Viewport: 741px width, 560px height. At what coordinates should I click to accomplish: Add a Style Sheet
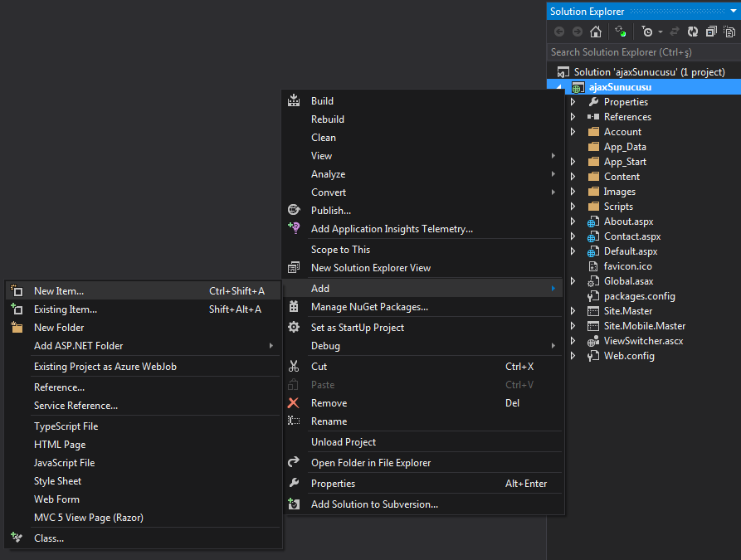point(144,481)
